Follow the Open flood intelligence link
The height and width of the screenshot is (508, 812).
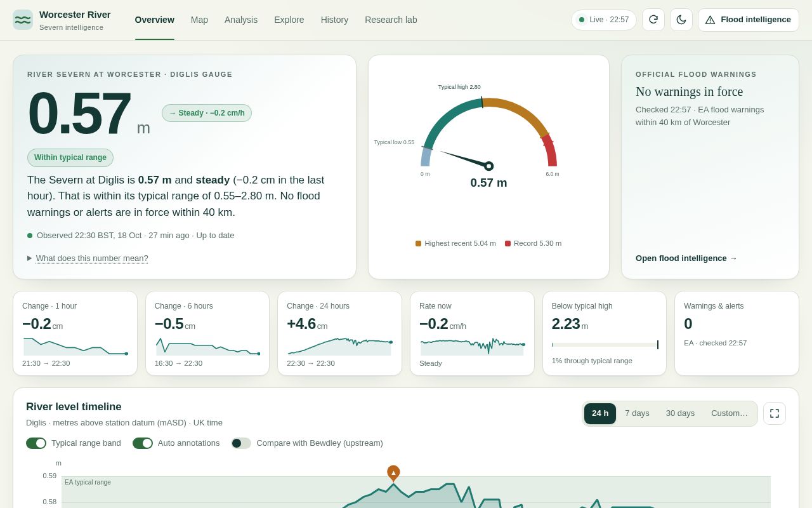[686, 258]
